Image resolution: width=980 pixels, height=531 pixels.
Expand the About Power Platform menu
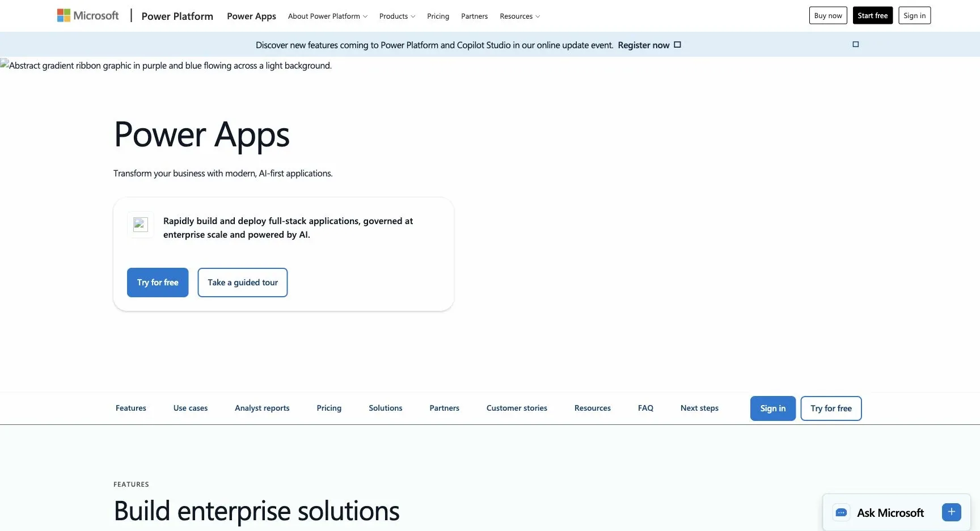click(x=327, y=16)
